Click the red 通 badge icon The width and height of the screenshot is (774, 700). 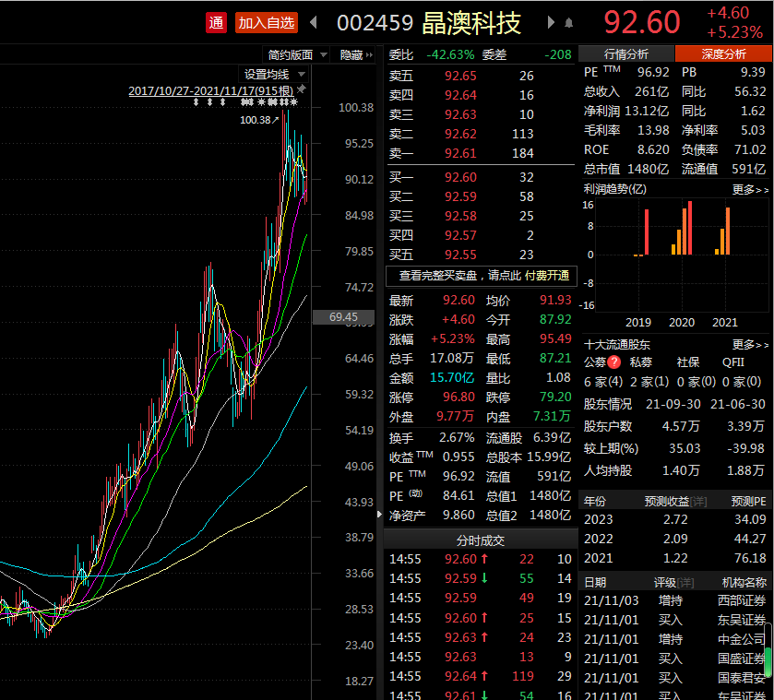tap(216, 22)
